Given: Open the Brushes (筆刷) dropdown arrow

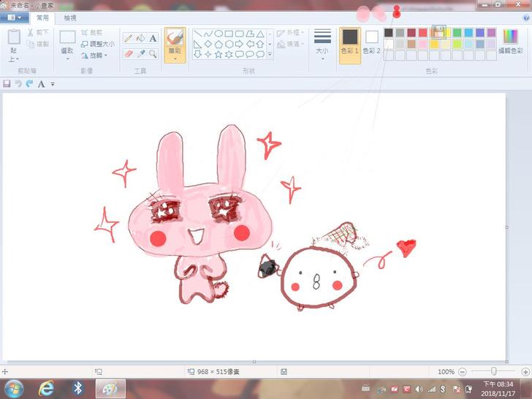Looking at the screenshot, I should point(175,58).
